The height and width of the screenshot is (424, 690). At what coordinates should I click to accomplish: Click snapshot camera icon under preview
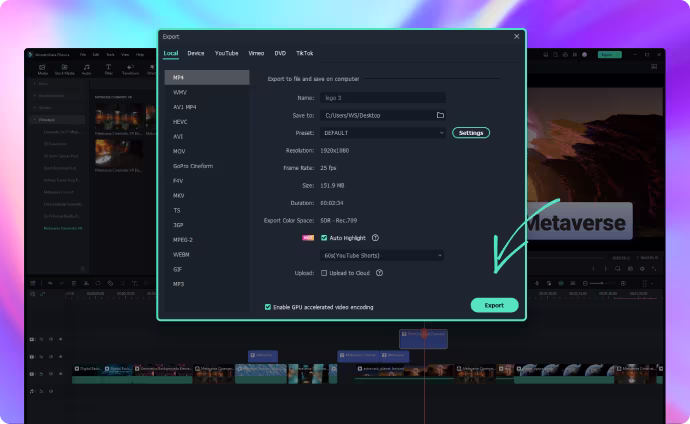click(x=630, y=268)
